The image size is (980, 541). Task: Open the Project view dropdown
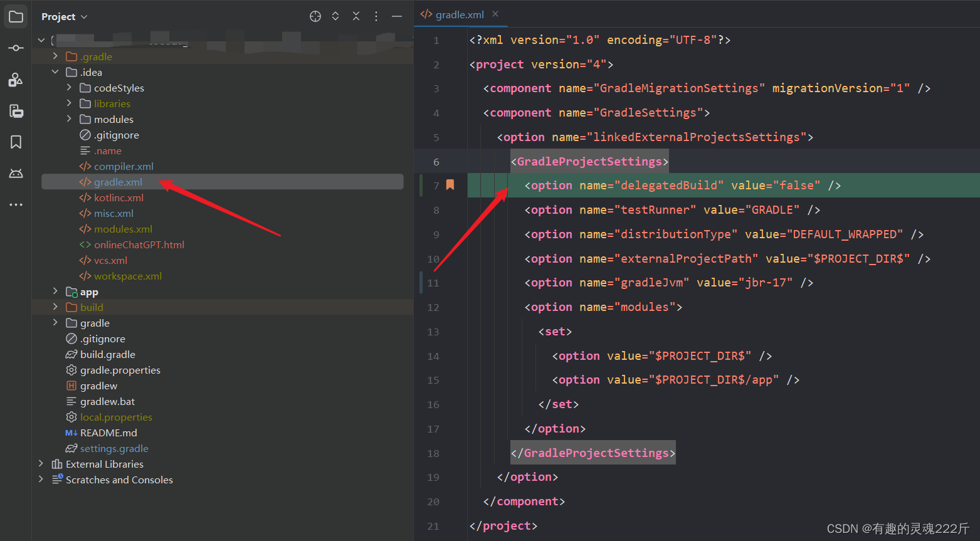pos(65,16)
